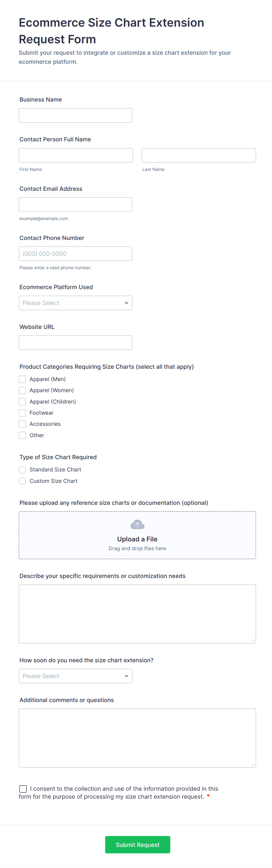Focus the Business Name field
The width and height of the screenshot is (272, 868).
pyautogui.click(x=75, y=116)
